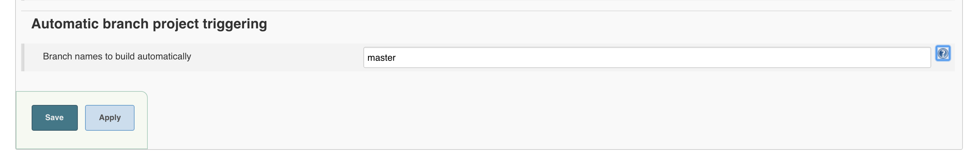
Task: Toggle the help text for branch names setting
Action: coord(943,53)
